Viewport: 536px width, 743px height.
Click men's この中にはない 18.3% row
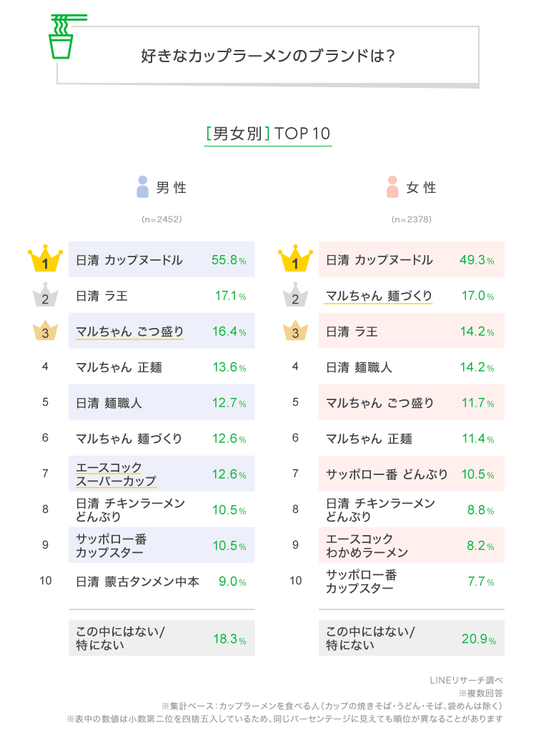(162, 638)
